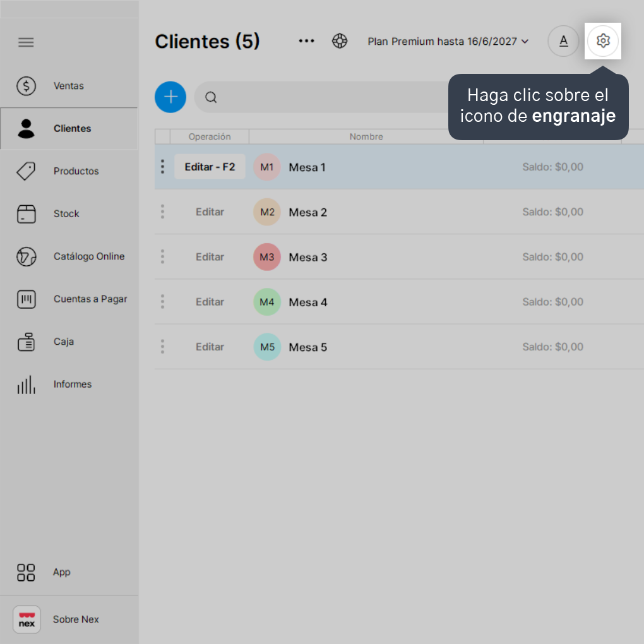Click the Nombre column header
Viewport: 644px width, 644px height.
click(x=366, y=137)
